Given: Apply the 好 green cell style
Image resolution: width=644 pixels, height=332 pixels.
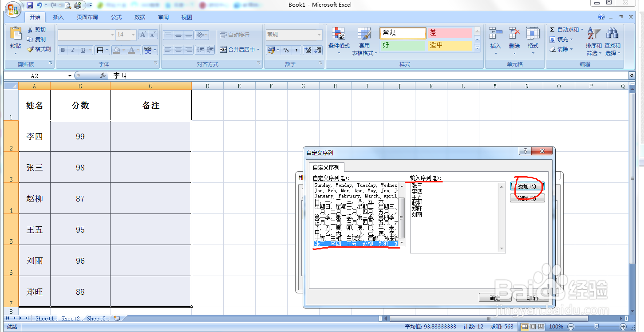Looking at the screenshot, I should (x=403, y=45).
